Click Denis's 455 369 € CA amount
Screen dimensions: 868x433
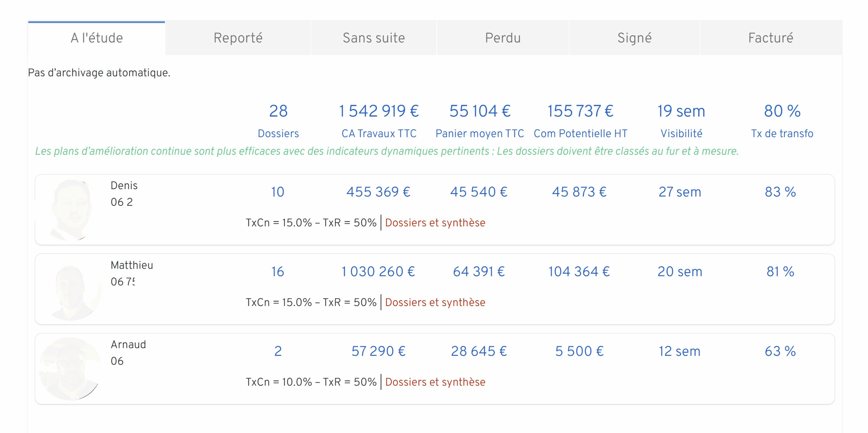click(x=378, y=192)
